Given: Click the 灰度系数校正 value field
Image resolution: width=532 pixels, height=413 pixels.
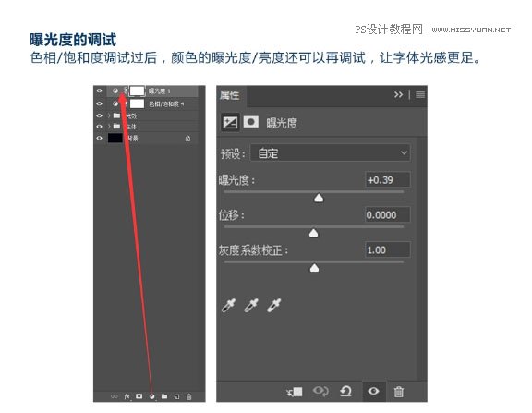Looking at the screenshot, I should click(x=388, y=250).
